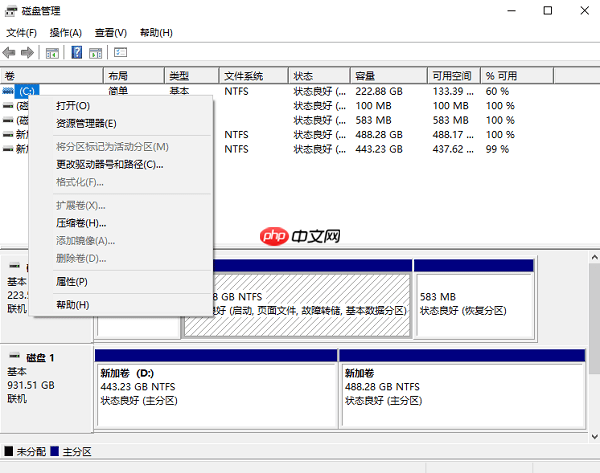
Task: Select the 583 MB recovery partition block
Action: (474, 299)
